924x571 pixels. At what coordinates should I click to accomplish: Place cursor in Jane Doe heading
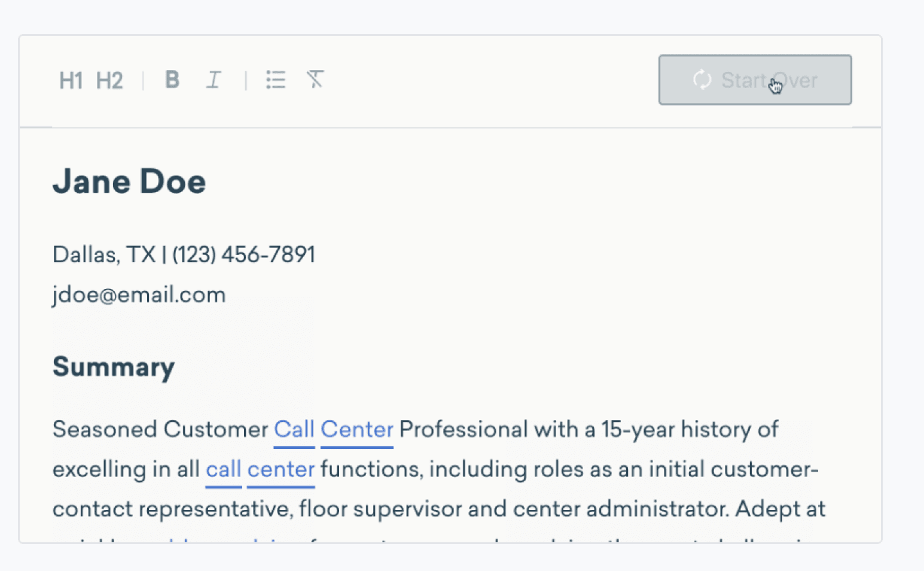(x=129, y=181)
